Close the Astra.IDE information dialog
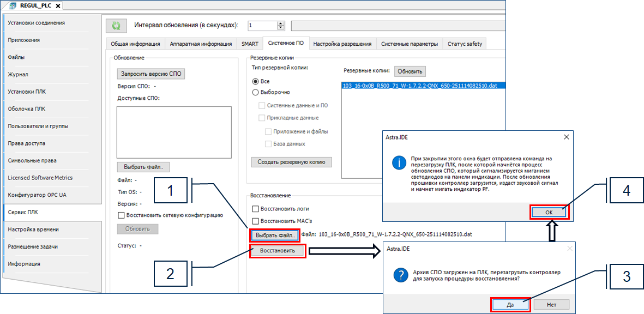 pyautogui.click(x=565, y=137)
